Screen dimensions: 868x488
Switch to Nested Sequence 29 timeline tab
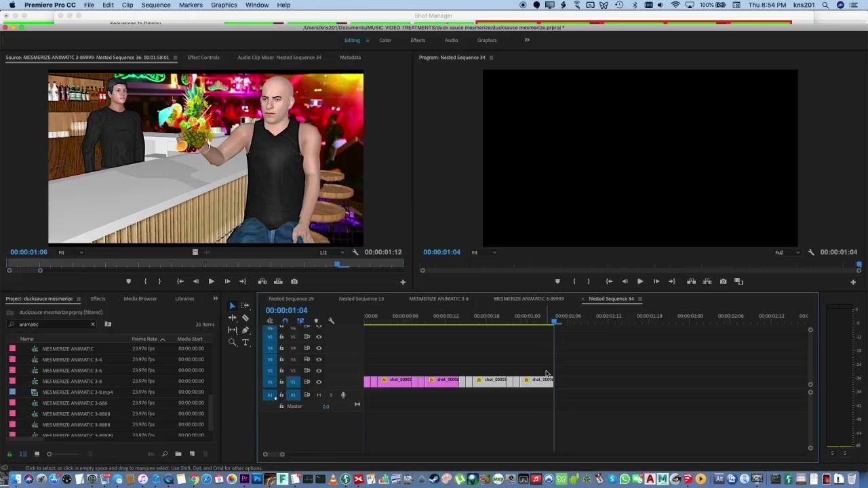click(x=291, y=299)
